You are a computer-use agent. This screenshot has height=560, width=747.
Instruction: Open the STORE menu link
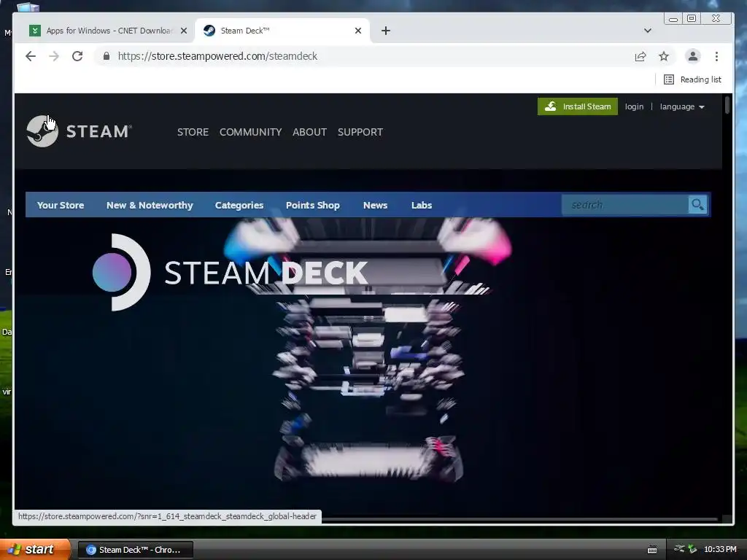[x=193, y=132]
